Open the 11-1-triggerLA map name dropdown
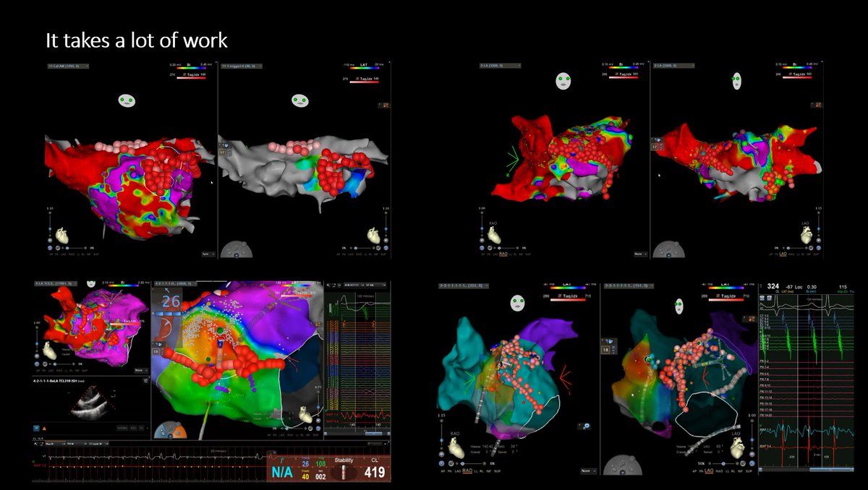Screen dimensions: 868x490 point(242,66)
